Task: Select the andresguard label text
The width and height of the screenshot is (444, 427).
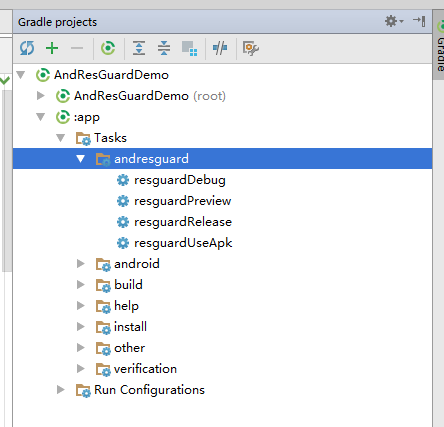Action: coord(151,159)
